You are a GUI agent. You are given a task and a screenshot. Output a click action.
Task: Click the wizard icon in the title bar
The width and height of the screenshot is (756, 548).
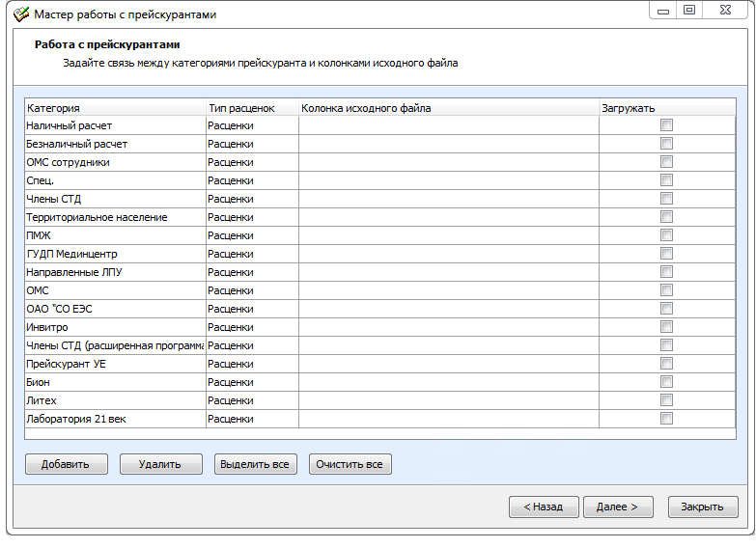click(x=19, y=14)
